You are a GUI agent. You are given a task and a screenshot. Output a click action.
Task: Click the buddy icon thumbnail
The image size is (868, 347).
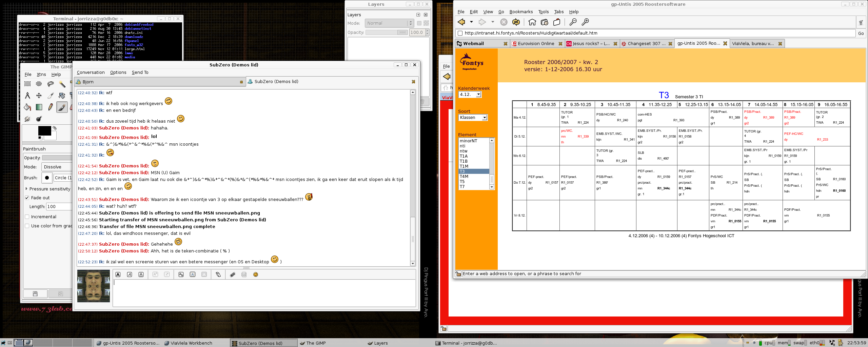pyautogui.click(x=94, y=286)
